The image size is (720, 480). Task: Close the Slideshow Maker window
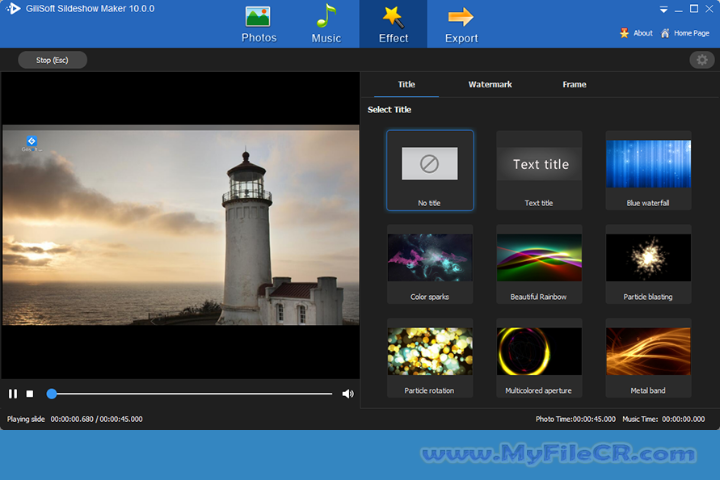click(709, 9)
